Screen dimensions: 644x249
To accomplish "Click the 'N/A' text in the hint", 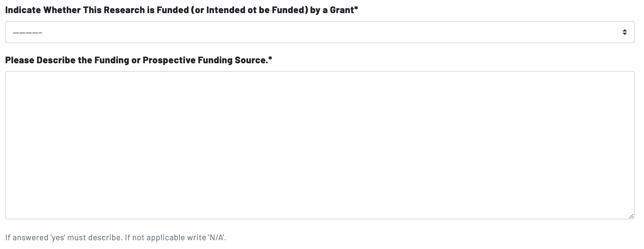I will point(216,238).
